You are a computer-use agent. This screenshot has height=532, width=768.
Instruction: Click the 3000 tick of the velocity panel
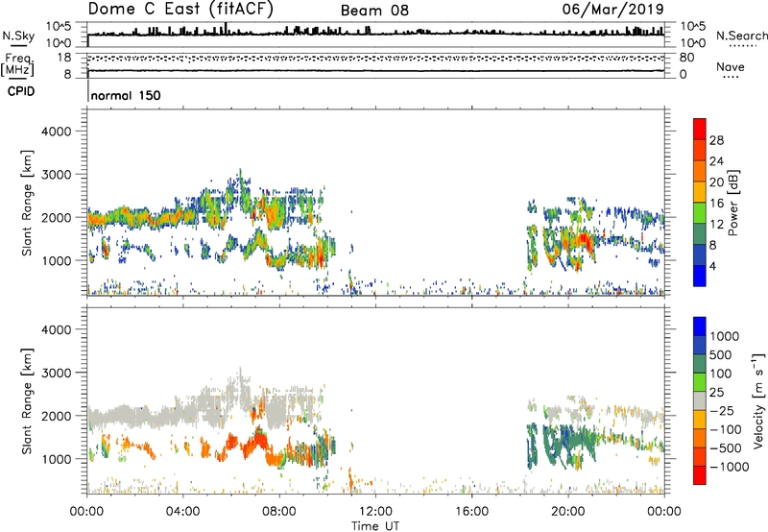click(x=57, y=373)
